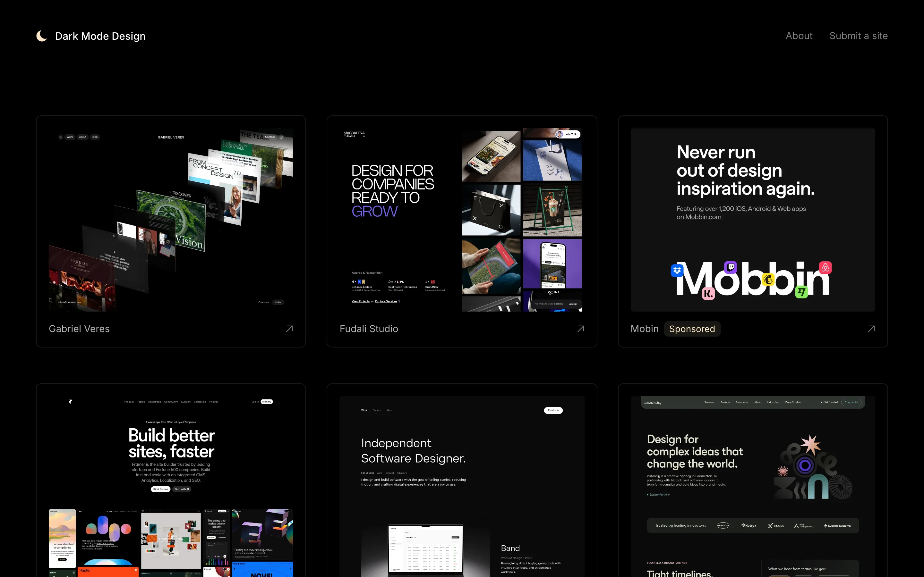Click the Start for free button on the Framer preview

pyautogui.click(x=160, y=489)
